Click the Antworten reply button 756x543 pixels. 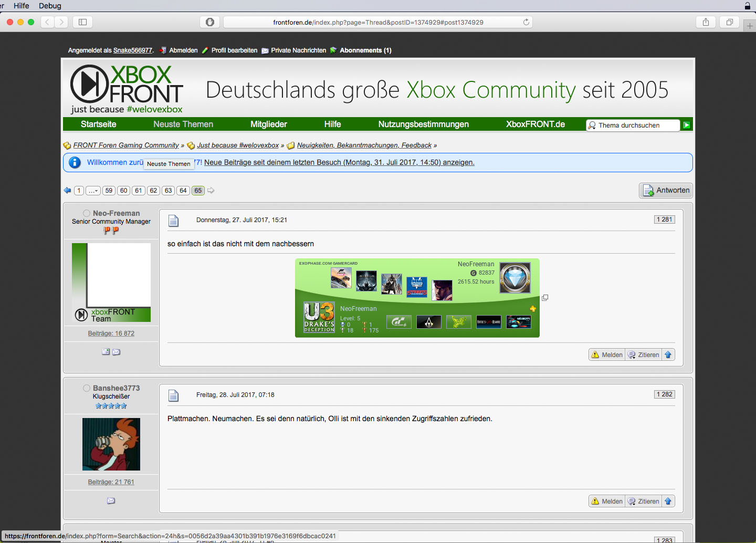point(666,191)
